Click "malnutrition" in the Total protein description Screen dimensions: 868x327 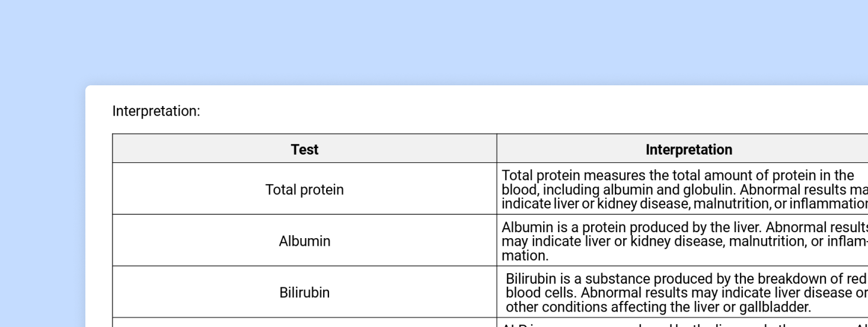(728, 204)
